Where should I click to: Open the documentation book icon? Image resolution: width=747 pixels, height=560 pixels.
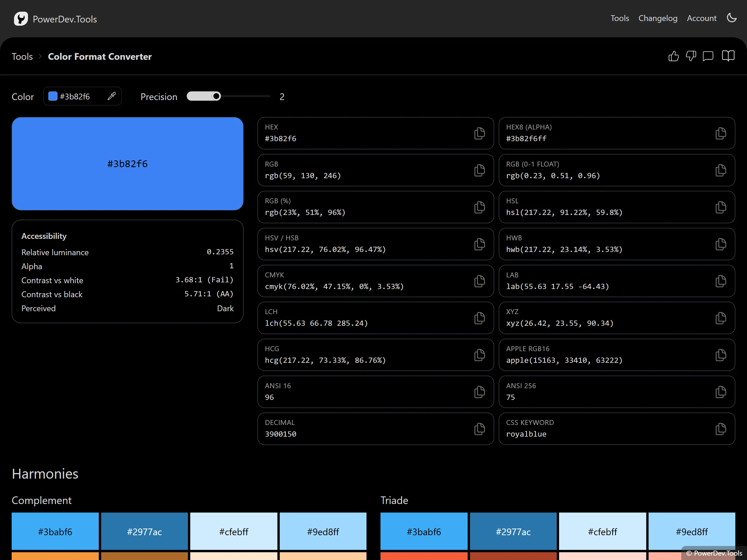pyautogui.click(x=728, y=56)
